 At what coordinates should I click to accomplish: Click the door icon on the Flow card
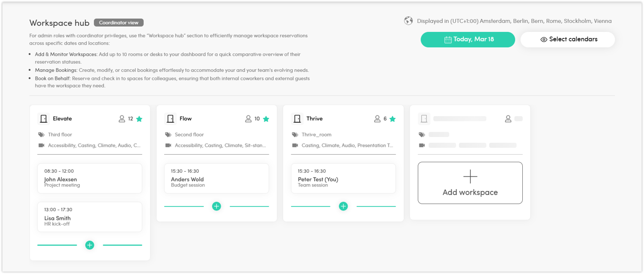coord(170,119)
